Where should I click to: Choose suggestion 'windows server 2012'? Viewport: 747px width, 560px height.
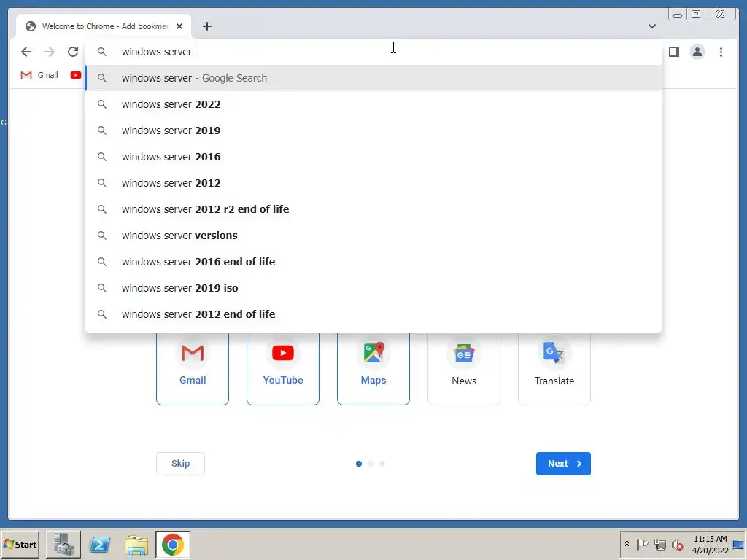click(373, 183)
